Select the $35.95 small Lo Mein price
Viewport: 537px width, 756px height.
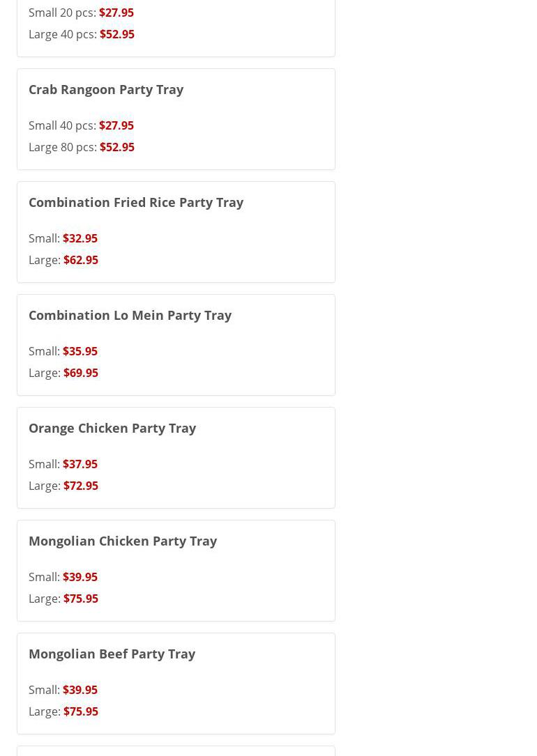(x=80, y=351)
